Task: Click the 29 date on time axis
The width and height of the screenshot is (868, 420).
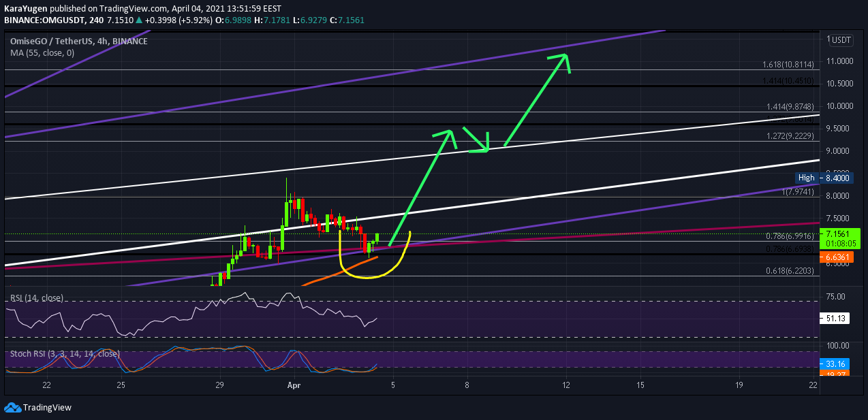Action: [x=219, y=385]
